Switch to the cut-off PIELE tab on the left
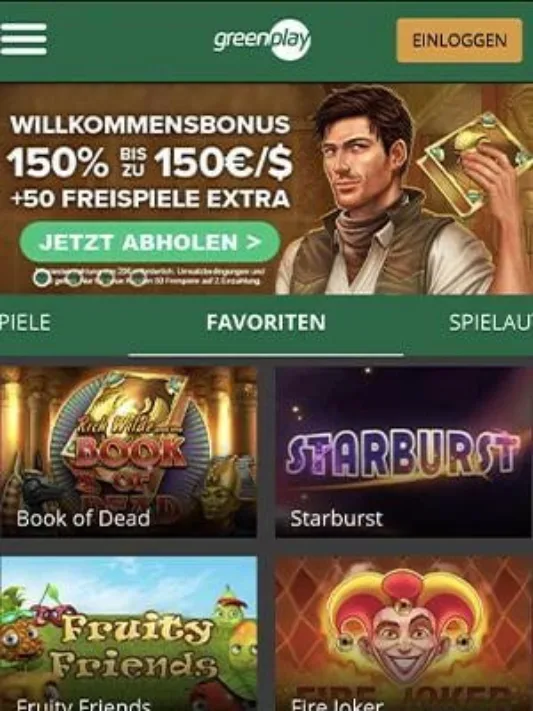Viewport: 533px width, 711px height. (x=25, y=322)
